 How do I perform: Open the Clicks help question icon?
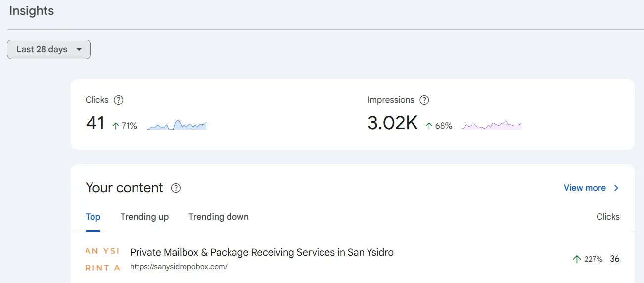pos(118,100)
